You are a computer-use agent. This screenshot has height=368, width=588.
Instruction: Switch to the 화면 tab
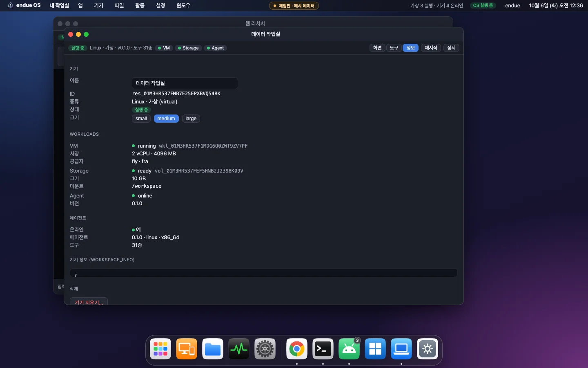pos(377,48)
